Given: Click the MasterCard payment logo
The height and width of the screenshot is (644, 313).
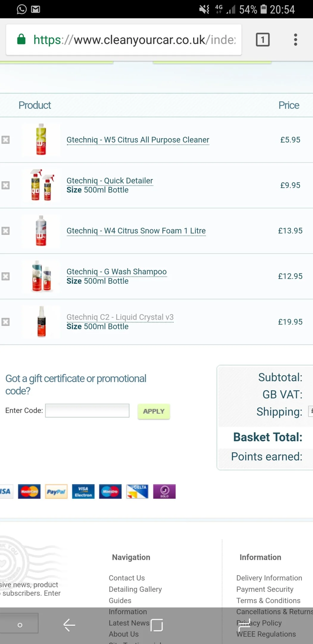Looking at the screenshot, I should tap(29, 492).
